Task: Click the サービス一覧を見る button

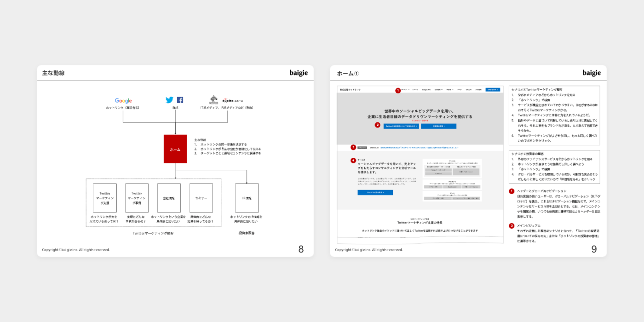Action: pos(375,193)
